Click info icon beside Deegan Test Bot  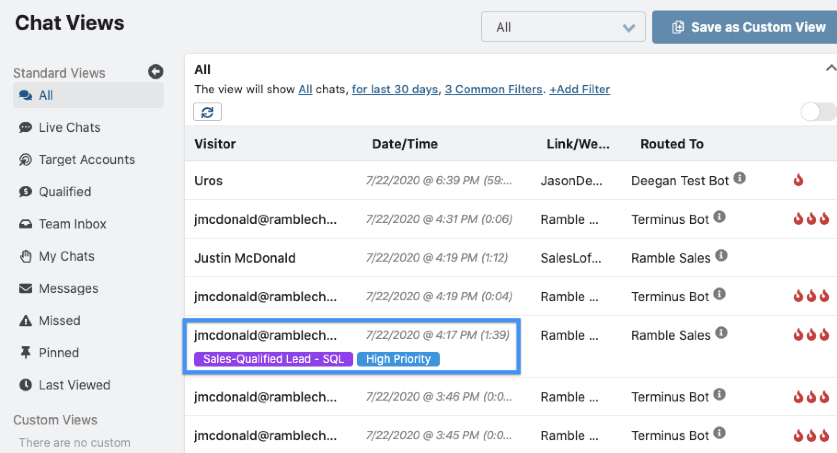point(739,178)
